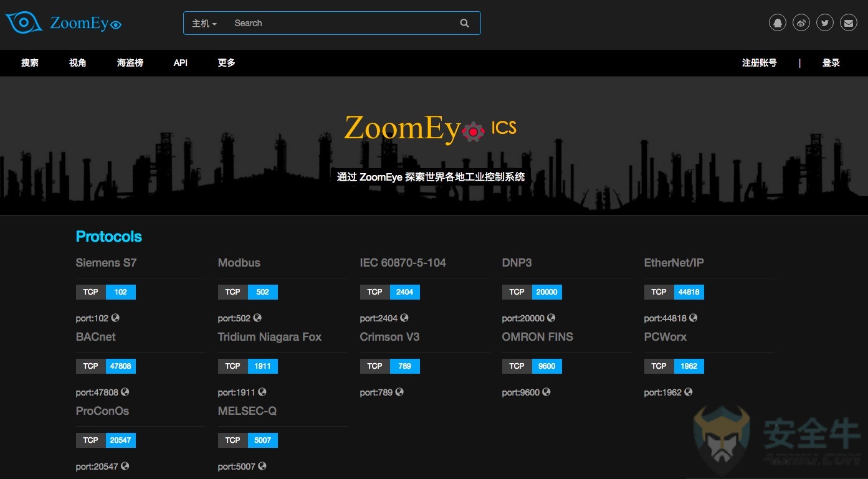Click the TCP 502 port badge
This screenshot has height=479, width=868.
[248, 292]
